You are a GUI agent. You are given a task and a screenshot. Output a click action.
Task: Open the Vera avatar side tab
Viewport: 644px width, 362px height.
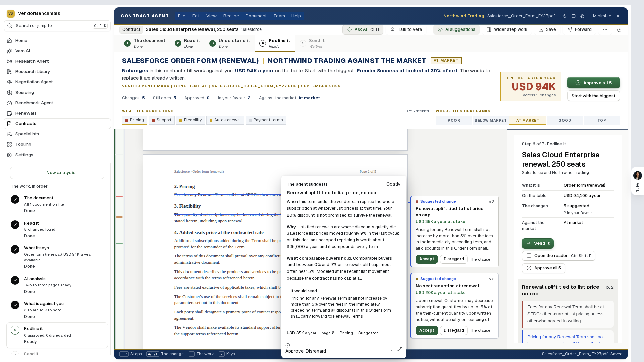click(x=637, y=181)
